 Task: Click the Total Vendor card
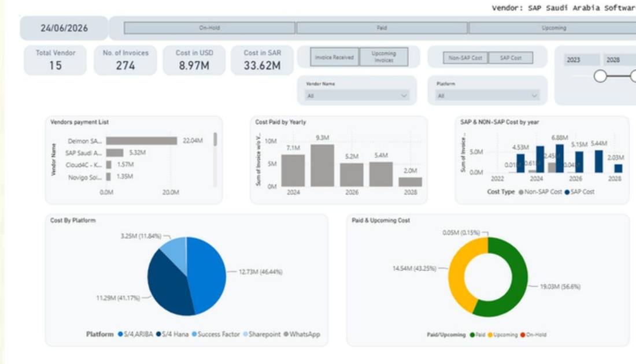coord(55,60)
